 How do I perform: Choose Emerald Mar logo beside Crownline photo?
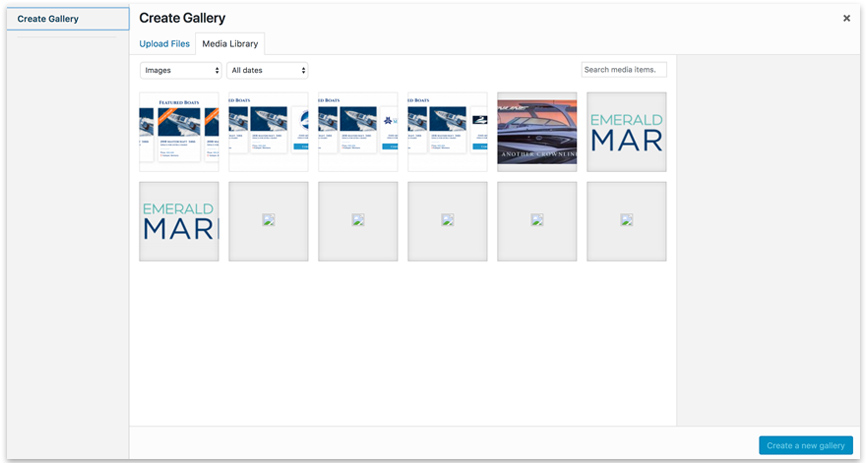(626, 132)
